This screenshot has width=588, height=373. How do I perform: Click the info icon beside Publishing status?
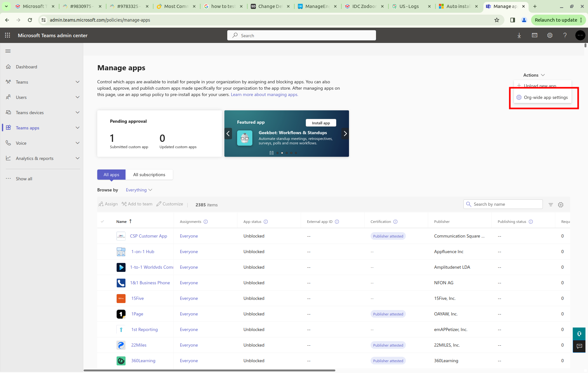click(x=531, y=222)
